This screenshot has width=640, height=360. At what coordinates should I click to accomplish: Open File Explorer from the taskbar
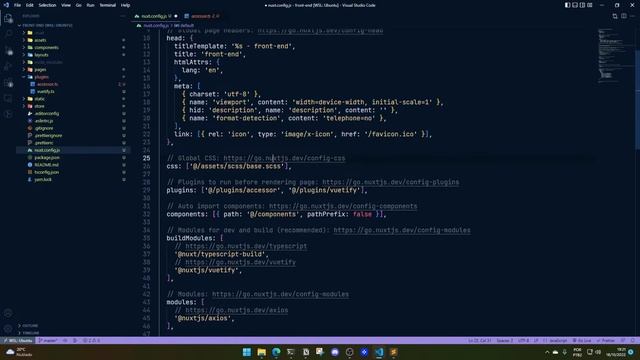tap(262, 352)
